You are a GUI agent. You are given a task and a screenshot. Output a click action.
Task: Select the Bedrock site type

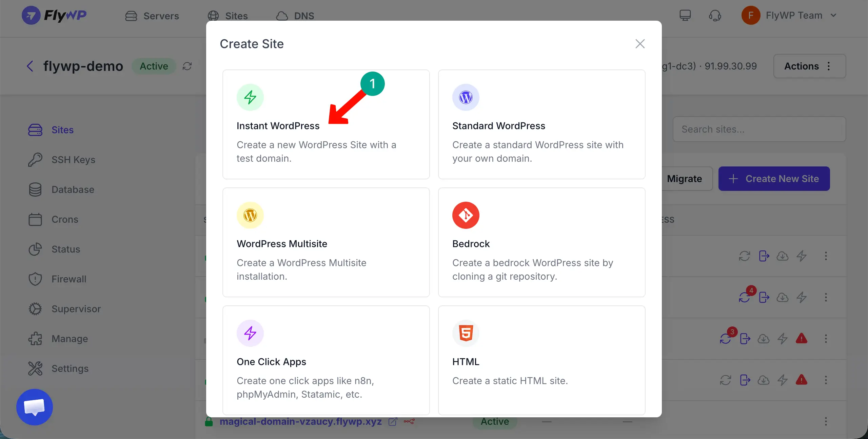[x=541, y=242]
